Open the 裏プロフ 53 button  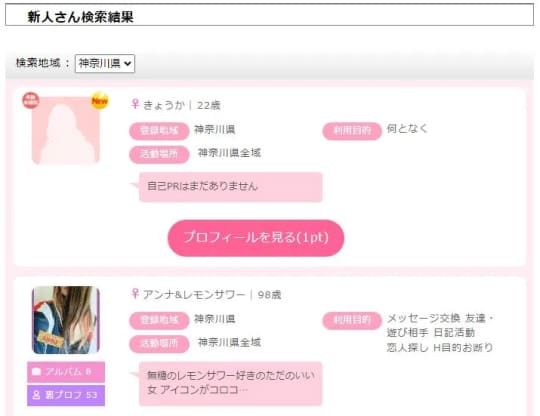click(66, 395)
